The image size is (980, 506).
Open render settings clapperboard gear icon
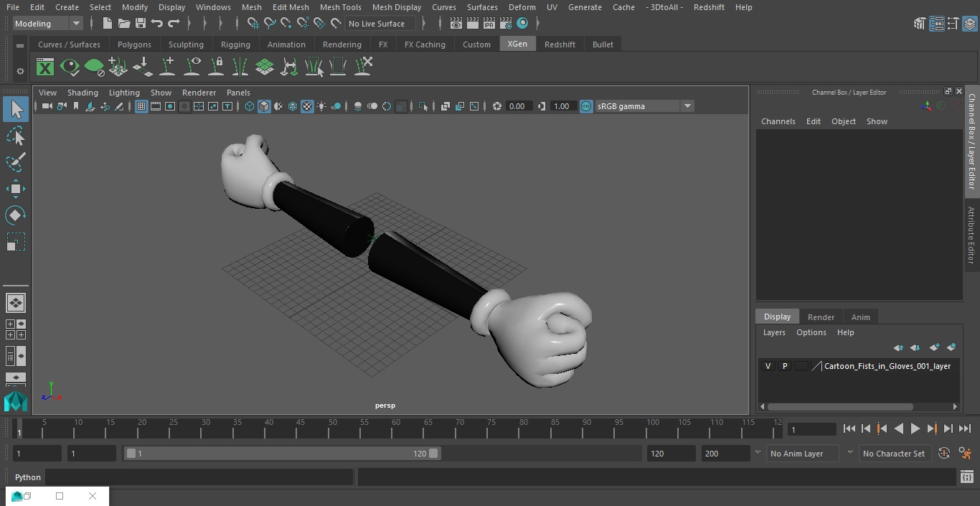point(507,24)
